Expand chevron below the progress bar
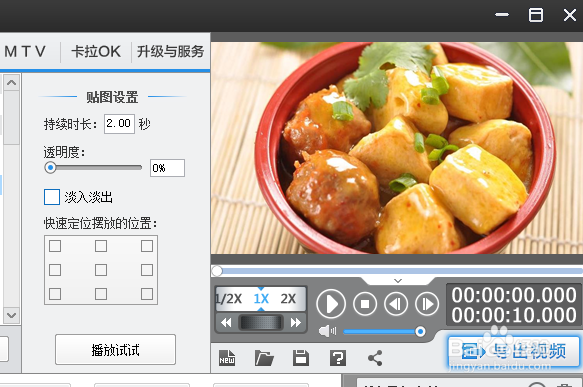Viewport: 583px width, 387px height. (x=398, y=281)
